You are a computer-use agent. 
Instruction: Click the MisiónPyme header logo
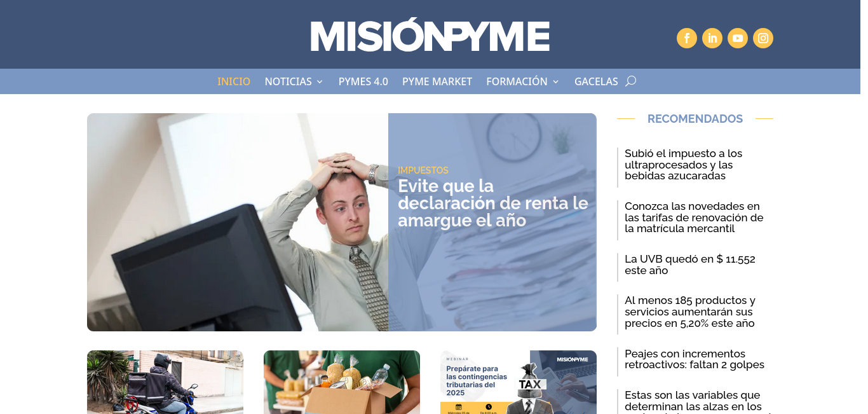pyautogui.click(x=430, y=36)
